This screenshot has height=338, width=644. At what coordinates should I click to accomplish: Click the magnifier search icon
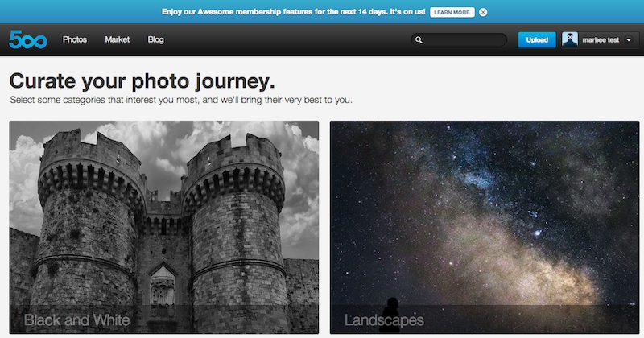(419, 40)
